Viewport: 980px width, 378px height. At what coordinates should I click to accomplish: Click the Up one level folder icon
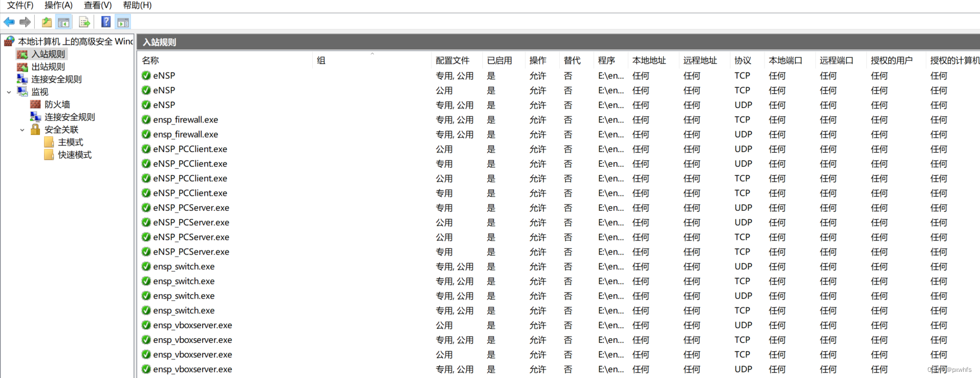47,22
